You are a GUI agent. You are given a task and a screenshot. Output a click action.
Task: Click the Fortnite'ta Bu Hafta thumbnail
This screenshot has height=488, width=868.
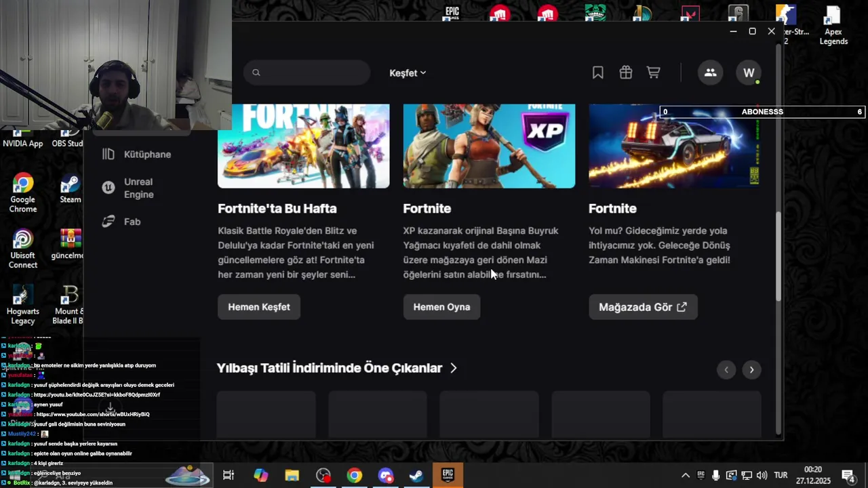click(x=303, y=146)
